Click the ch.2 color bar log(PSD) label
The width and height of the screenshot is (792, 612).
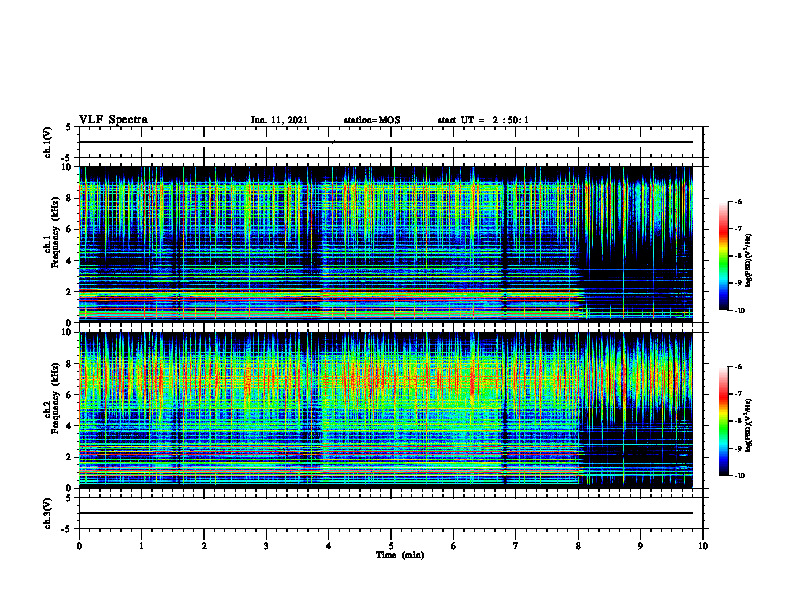pyautogui.click(x=750, y=426)
